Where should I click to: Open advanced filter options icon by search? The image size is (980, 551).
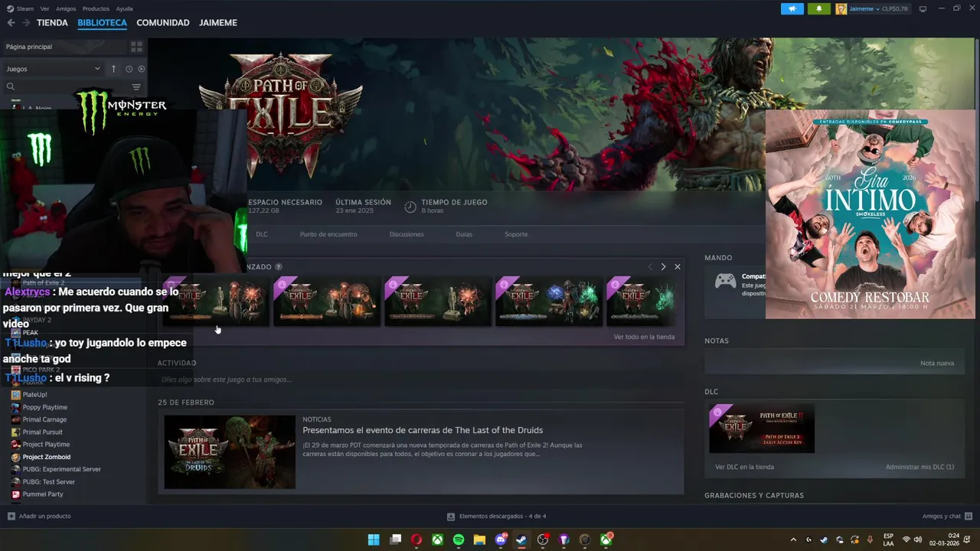click(x=136, y=86)
